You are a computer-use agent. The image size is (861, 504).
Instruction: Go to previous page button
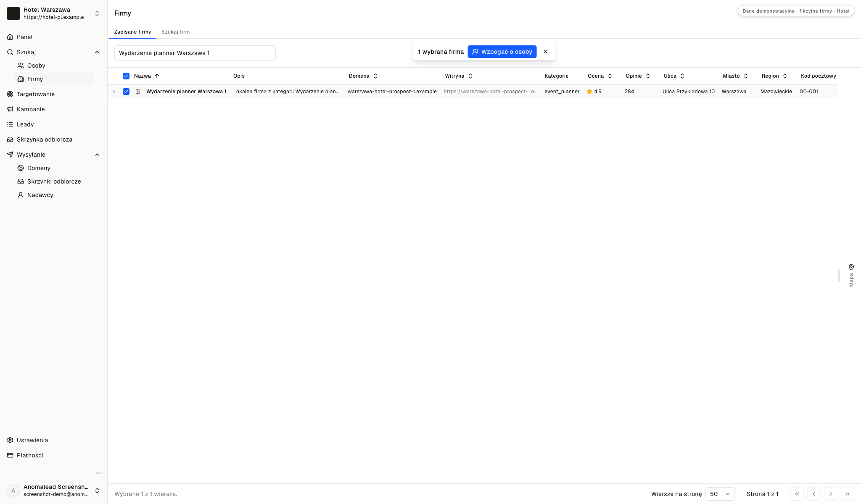(x=814, y=494)
